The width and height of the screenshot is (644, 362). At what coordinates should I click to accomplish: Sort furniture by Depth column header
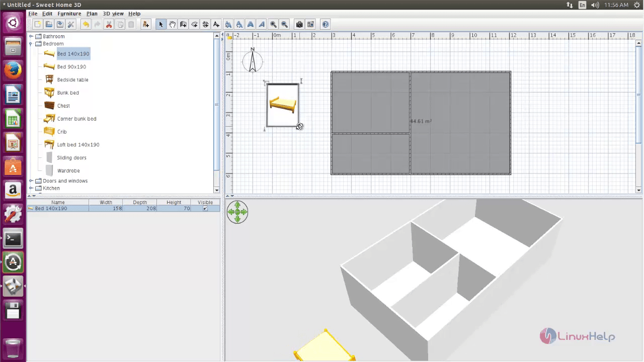point(140,202)
